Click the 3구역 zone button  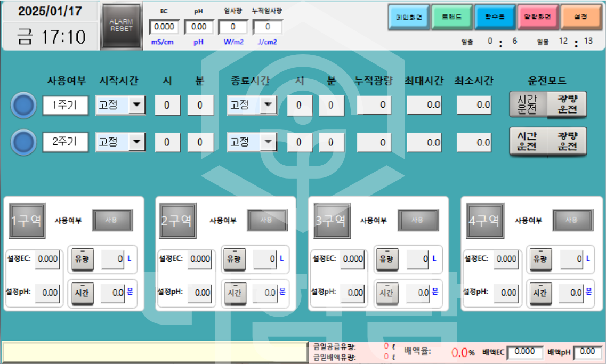pyautogui.click(x=332, y=220)
